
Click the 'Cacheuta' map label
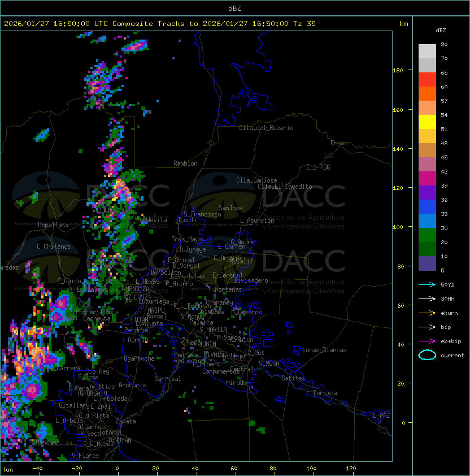tap(97, 318)
